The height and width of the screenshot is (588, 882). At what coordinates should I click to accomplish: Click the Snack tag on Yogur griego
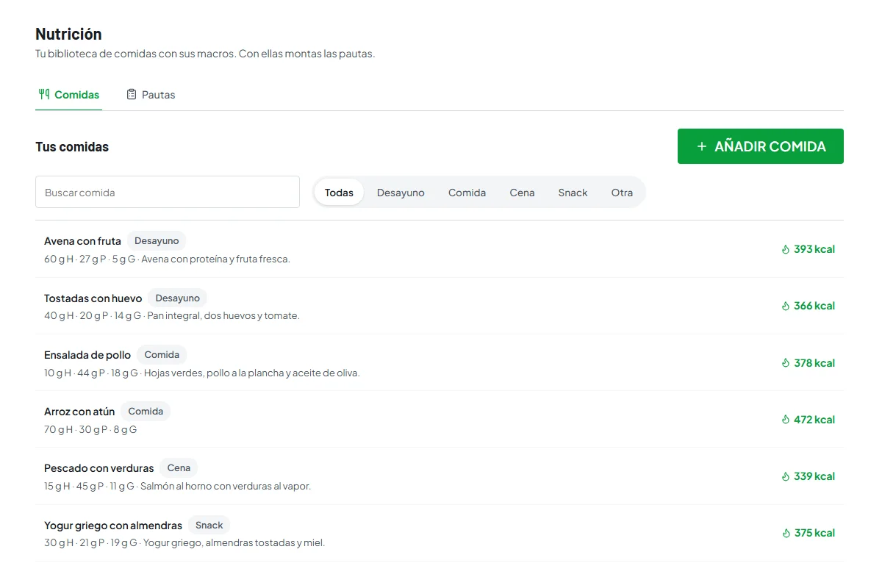click(209, 525)
